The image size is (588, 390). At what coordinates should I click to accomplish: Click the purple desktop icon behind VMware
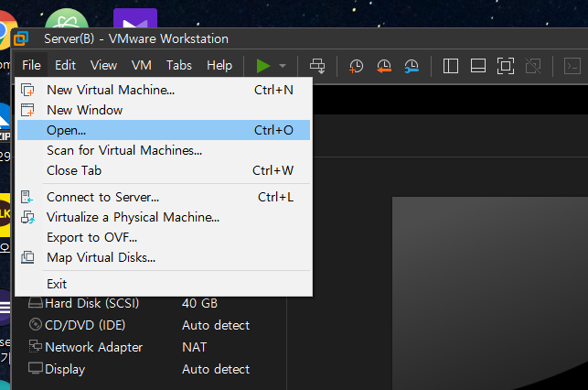tap(135, 18)
